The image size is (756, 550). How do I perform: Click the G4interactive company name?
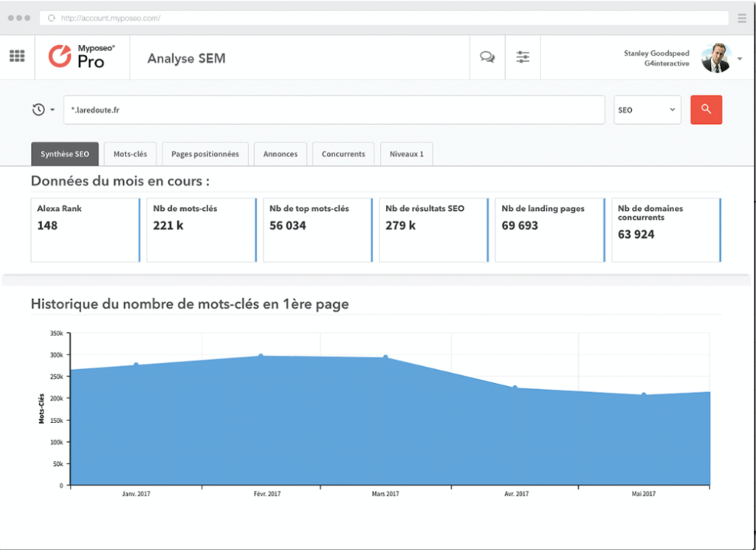pyautogui.click(x=667, y=63)
